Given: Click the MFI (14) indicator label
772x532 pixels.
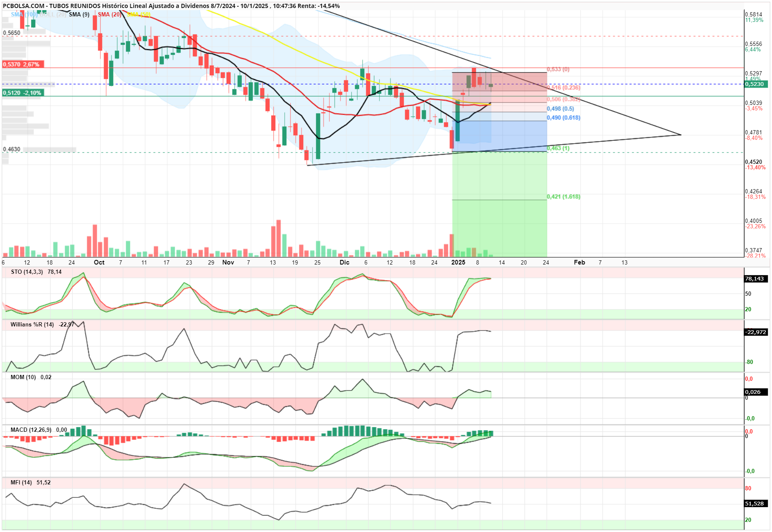Looking at the screenshot, I should pyautogui.click(x=21, y=482).
